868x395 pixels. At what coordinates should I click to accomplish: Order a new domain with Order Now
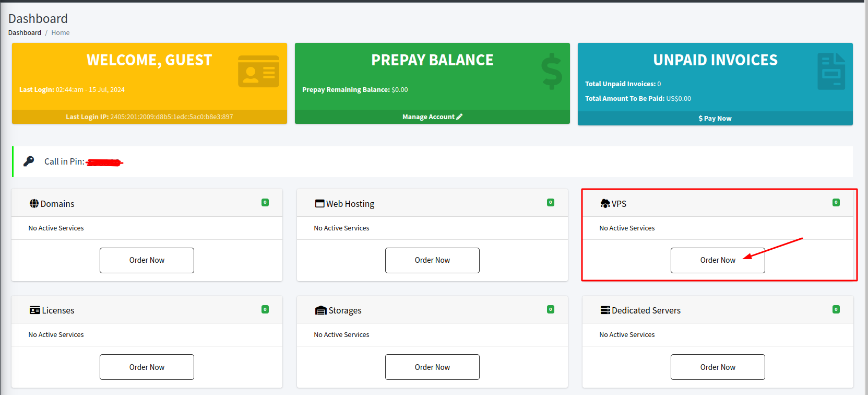coord(147,260)
